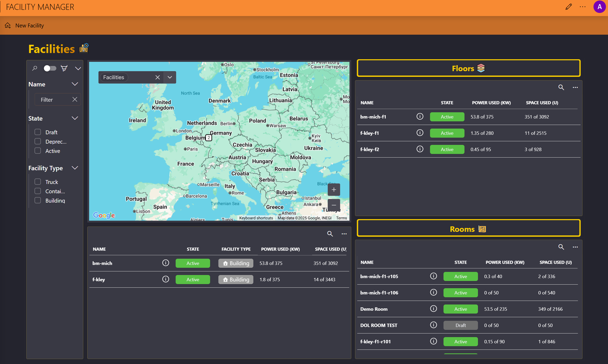The height and width of the screenshot is (364, 608).
Task: Open the Terms link on the map
Action: coord(341,218)
